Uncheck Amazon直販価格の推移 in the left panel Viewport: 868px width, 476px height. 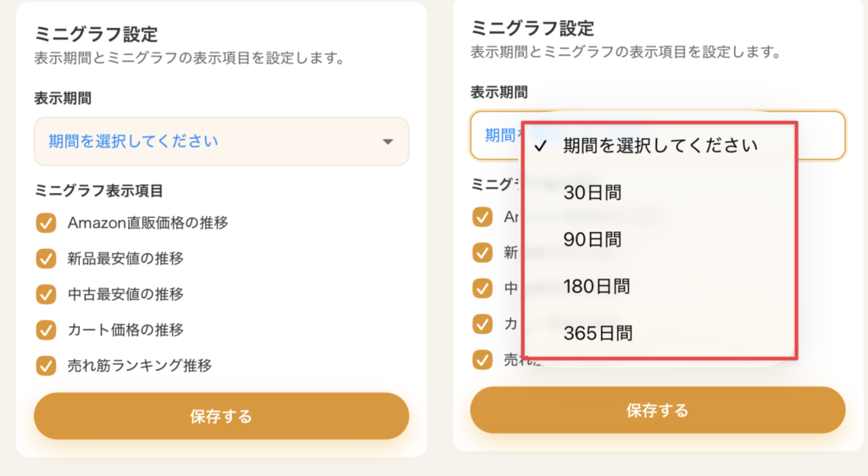[x=46, y=223]
